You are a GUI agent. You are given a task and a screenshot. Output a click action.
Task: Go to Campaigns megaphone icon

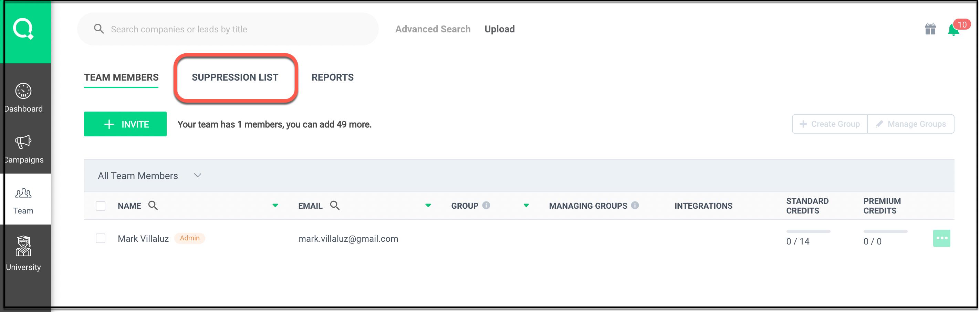(x=23, y=142)
